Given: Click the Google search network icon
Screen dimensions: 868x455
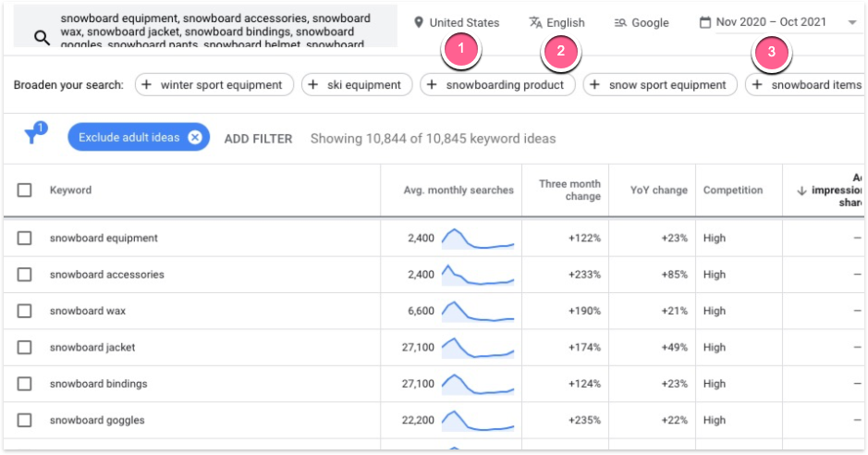Looking at the screenshot, I should 620,23.
